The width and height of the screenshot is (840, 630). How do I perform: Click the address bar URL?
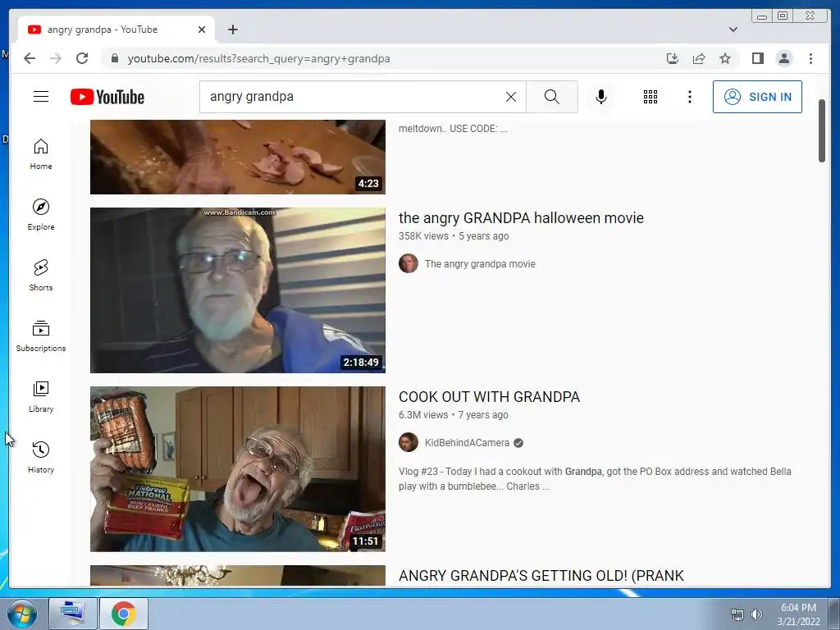click(x=258, y=58)
